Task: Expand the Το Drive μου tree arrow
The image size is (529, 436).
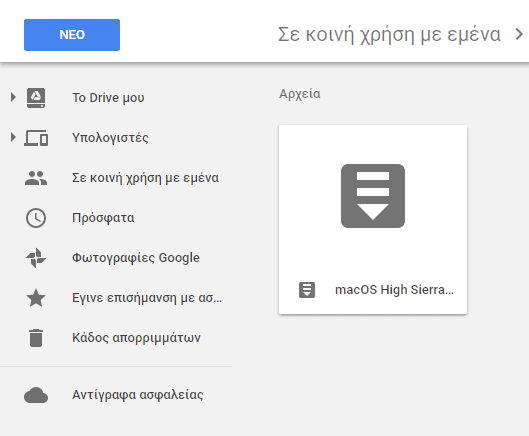Action: click(13, 97)
